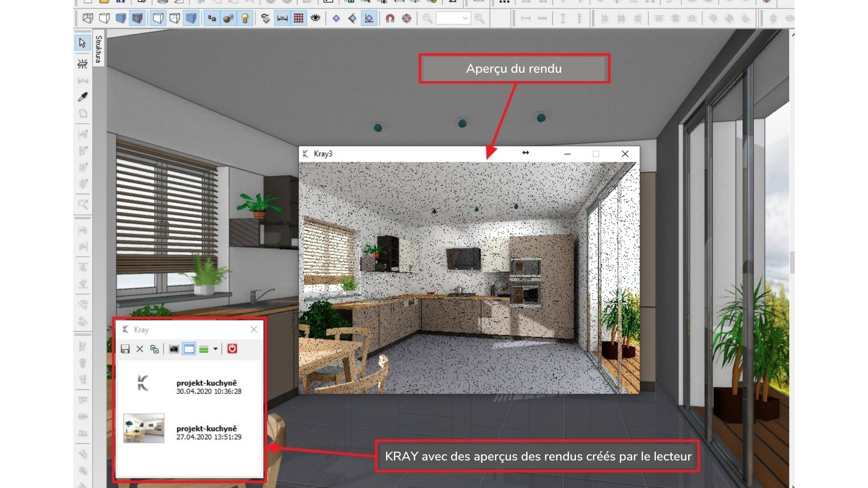Pick the eyedropper tool in left sidebar

(x=83, y=97)
